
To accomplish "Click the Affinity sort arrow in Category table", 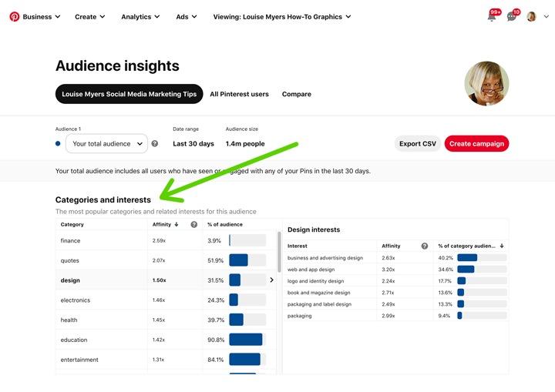I will [177, 224].
